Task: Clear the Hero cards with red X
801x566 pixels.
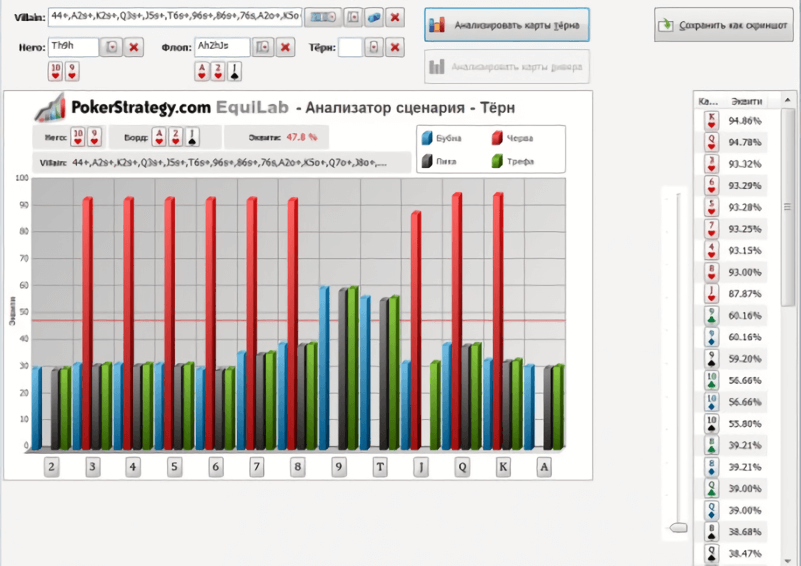Action: click(x=134, y=48)
